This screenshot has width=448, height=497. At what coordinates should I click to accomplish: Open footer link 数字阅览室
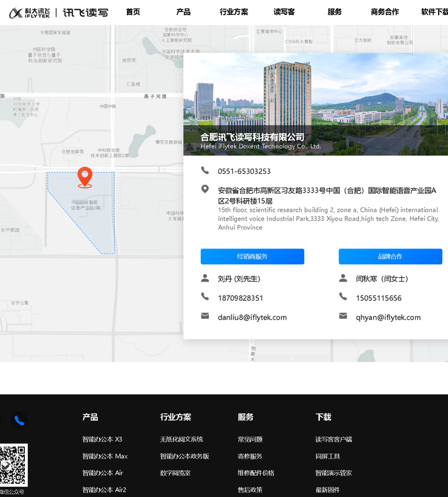click(x=175, y=473)
